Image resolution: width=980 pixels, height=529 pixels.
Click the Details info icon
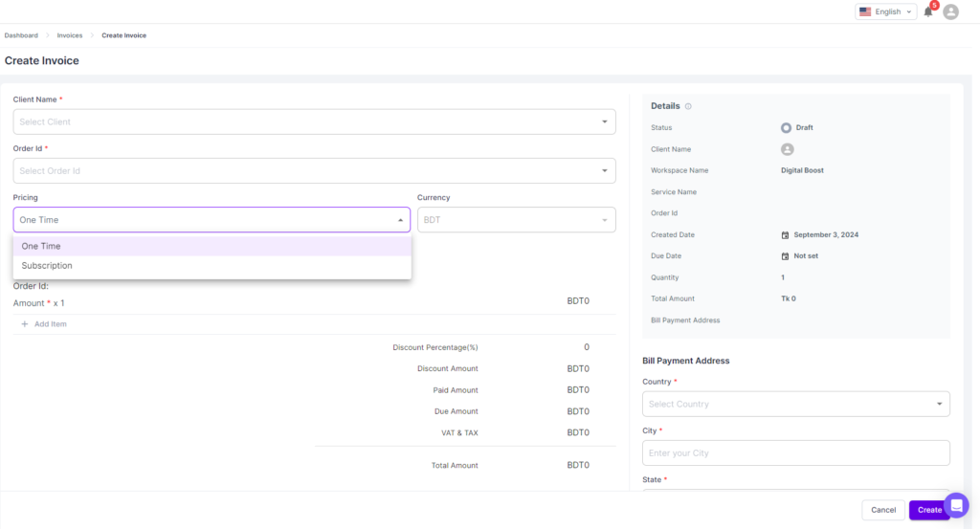tap(688, 106)
